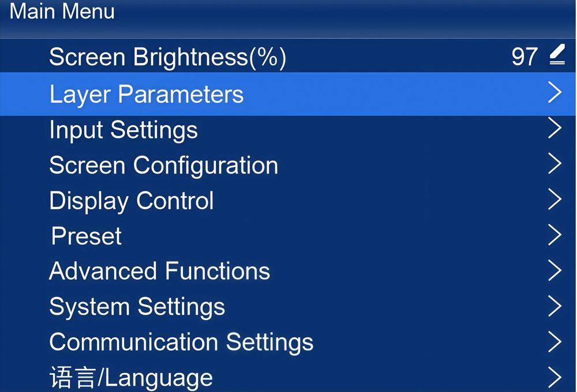Viewport: 577px width, 392px height.
Task: Expand the Preset row chevron
Action: pos(554,235)
